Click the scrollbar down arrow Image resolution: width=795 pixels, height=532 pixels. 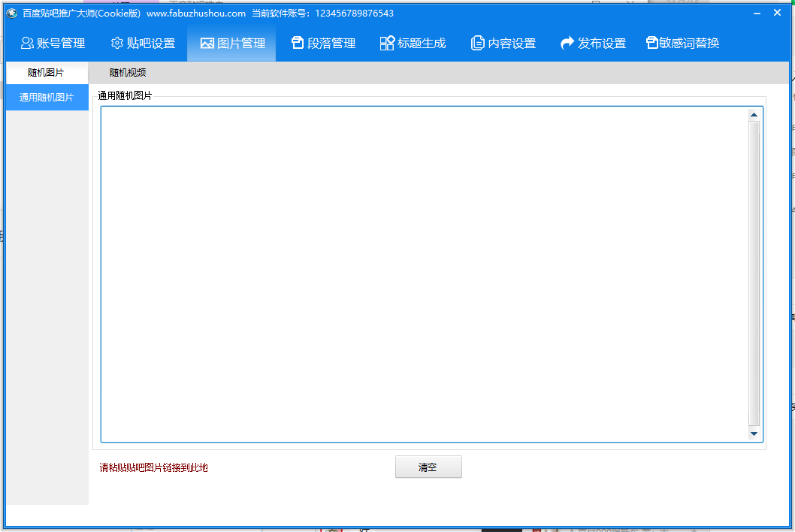click(754, 434)
